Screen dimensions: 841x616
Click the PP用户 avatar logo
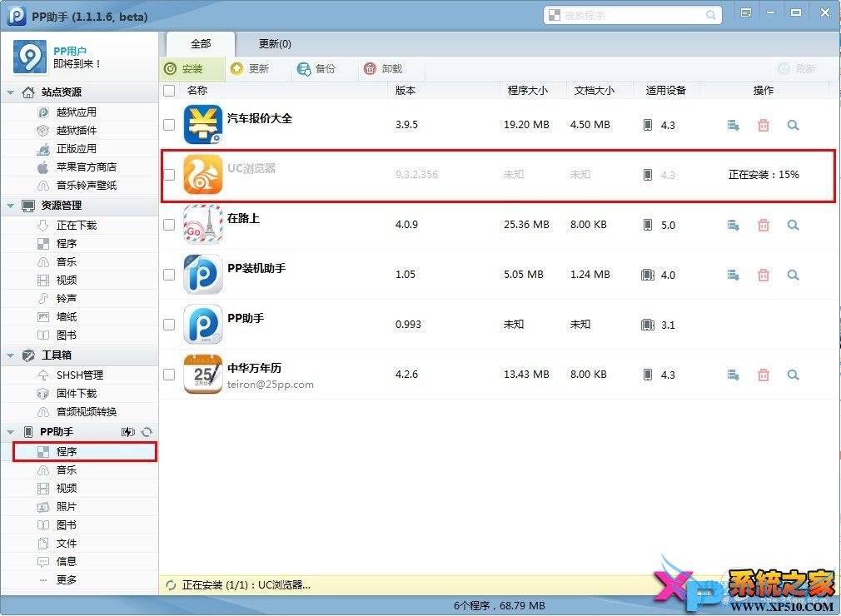click(30, 57)
